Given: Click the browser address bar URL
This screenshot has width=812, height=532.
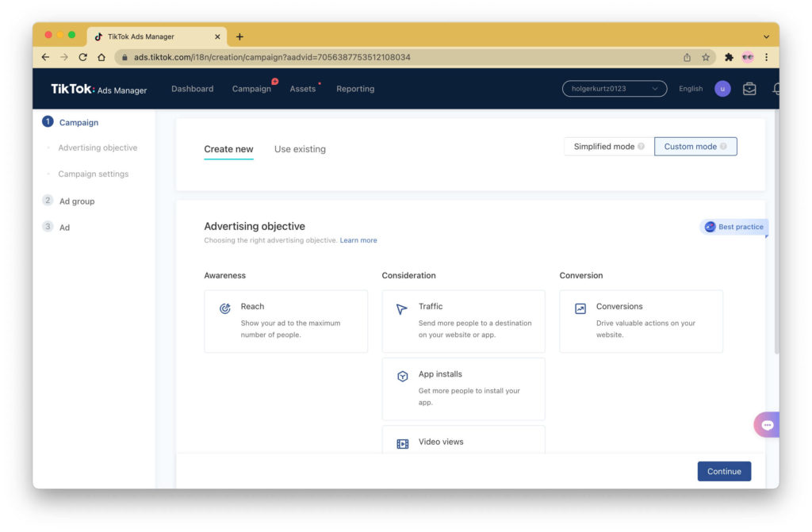Looking at the screenshot, I should (x=272, y=57).
